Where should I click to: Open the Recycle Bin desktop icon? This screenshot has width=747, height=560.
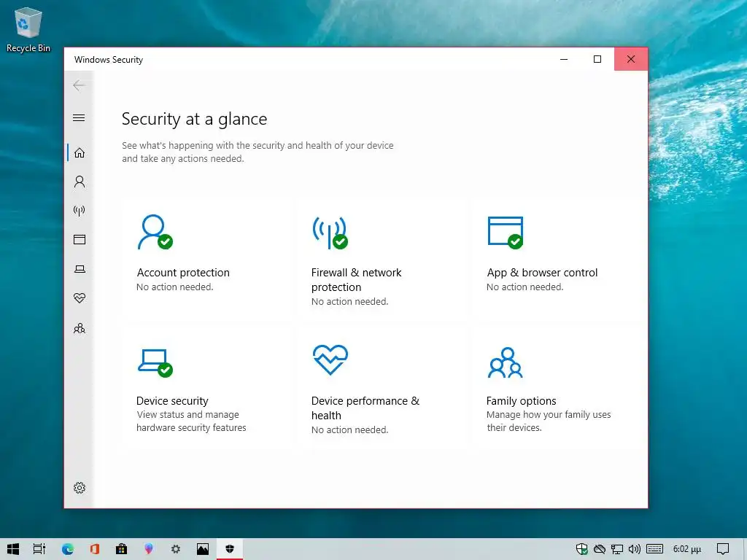coord(28,29)
